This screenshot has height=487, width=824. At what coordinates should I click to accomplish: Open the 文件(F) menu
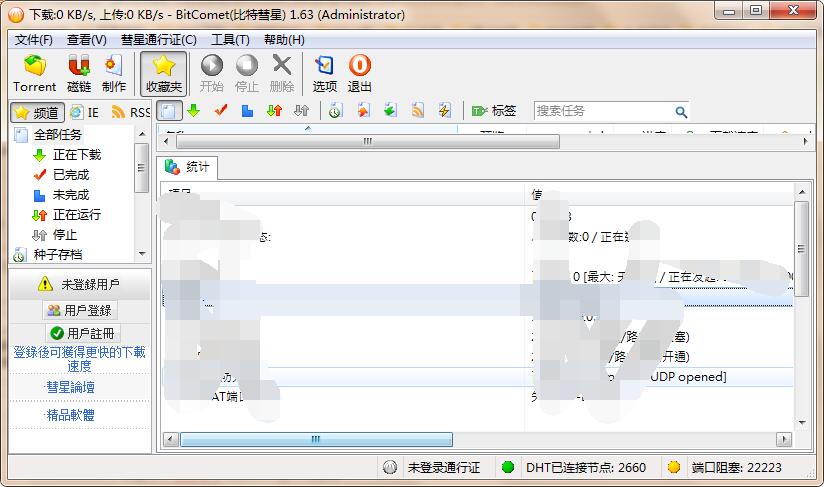pos(34,40)
